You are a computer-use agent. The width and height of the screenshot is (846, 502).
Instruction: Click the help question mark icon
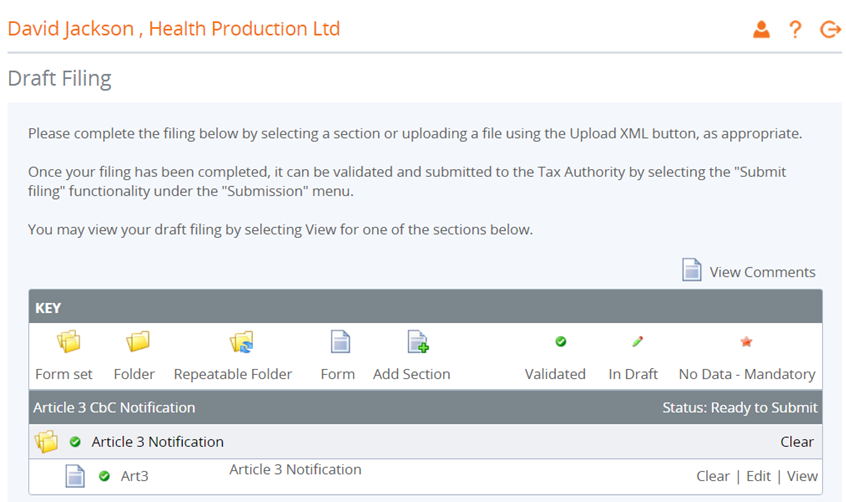coord(795,30)
